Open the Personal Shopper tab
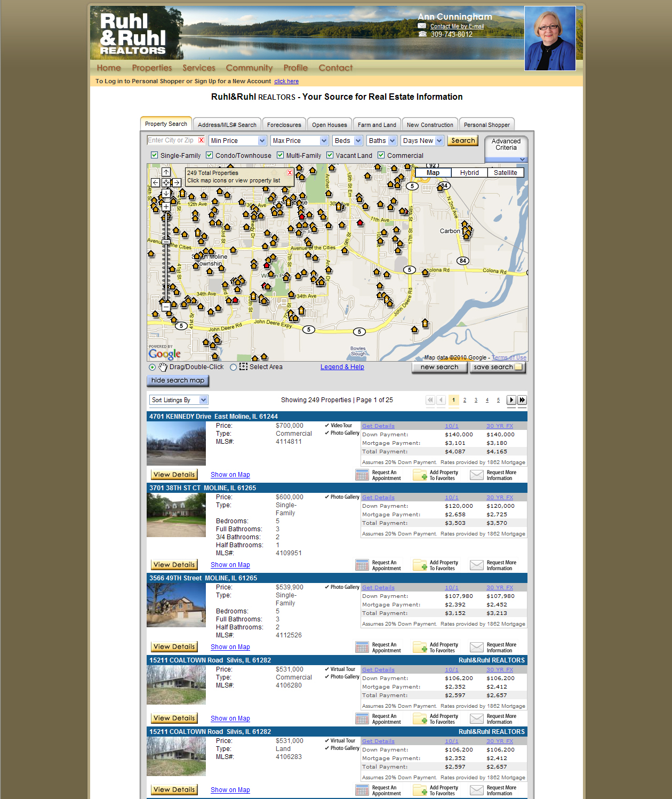The height and width of the screenshot is (799, 672). point(486,124)
